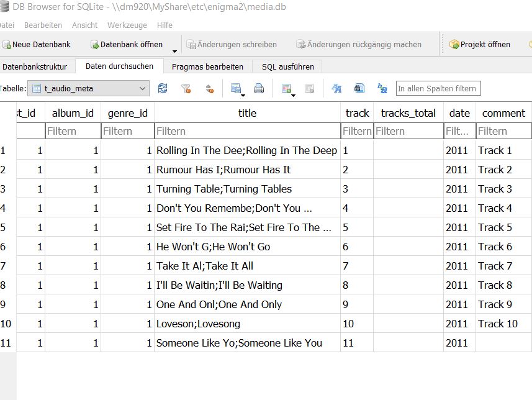The width and height of the screenshot is (532, 400).
Task: Switch to the SQL ausführen tab
Action: pyautogui.click(x=287, y=66)
